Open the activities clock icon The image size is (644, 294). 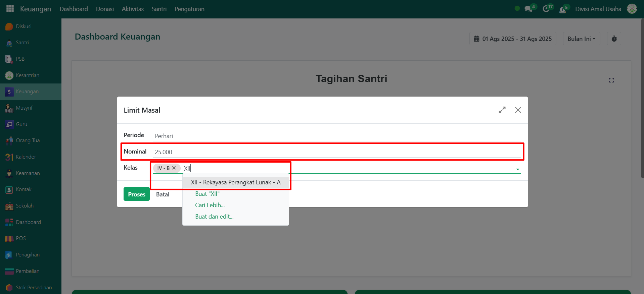[546, 9]
